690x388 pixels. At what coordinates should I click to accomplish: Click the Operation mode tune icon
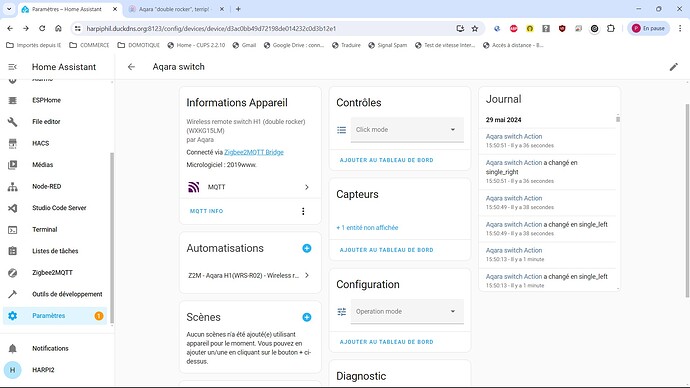tap(341, 312)
